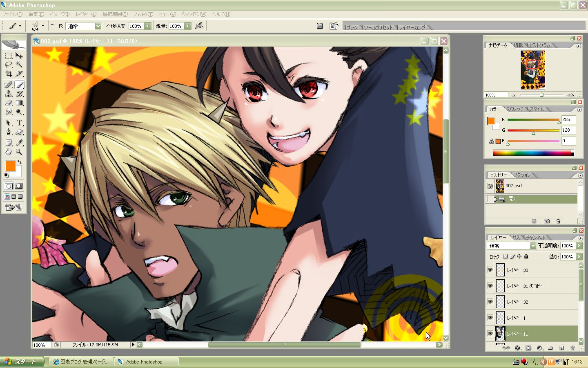Switch to 忍者ブログ taskbar window
588x368 pixels.
pos(80,362)
